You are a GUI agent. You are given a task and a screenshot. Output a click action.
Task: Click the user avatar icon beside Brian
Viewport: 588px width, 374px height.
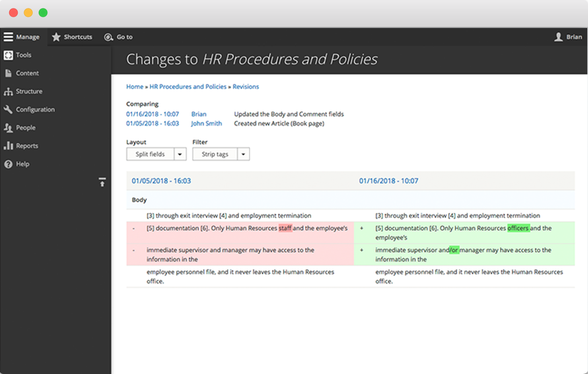[558, 37]
